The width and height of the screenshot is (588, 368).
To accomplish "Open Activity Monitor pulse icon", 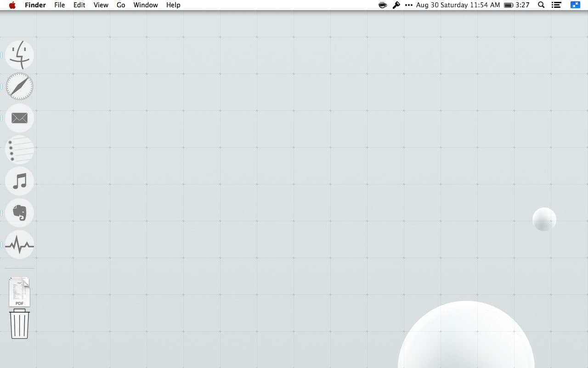I will [19, 245].
